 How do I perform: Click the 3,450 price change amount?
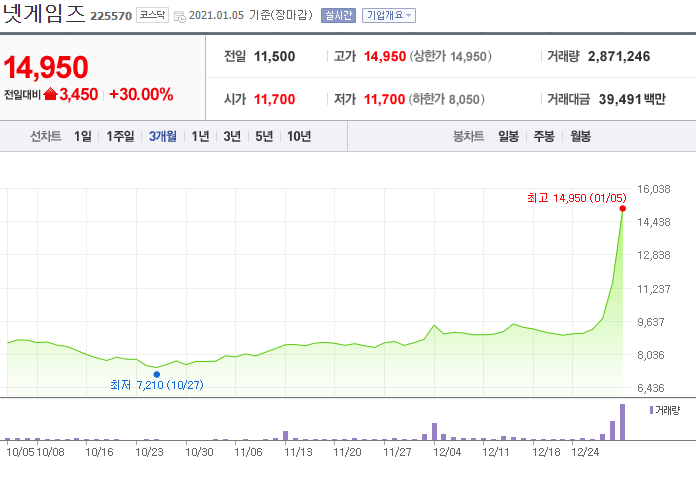tap(79, 95)
